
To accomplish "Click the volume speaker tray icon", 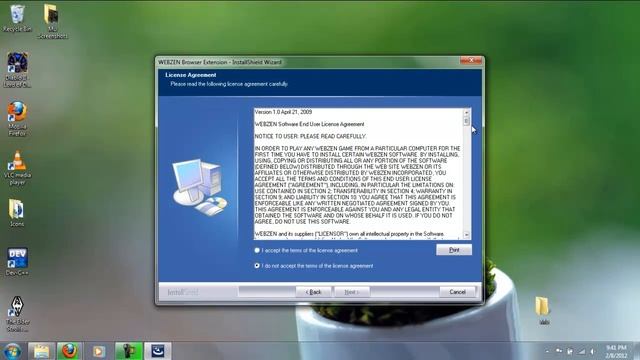I will tap(593, 351).
